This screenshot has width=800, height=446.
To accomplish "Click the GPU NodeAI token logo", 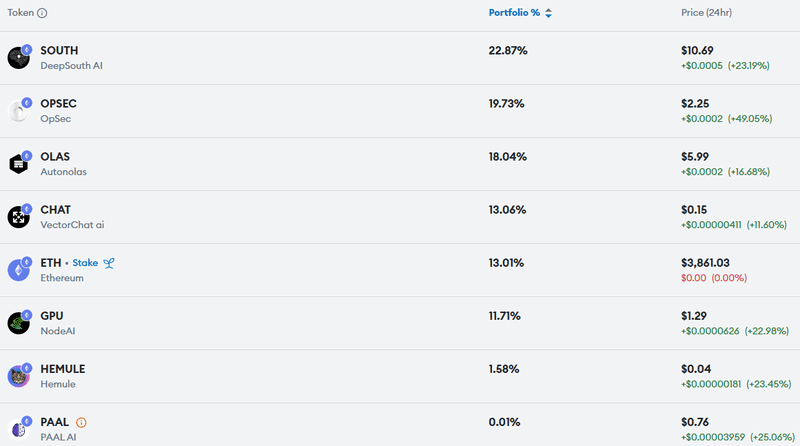I will [18, 323].
